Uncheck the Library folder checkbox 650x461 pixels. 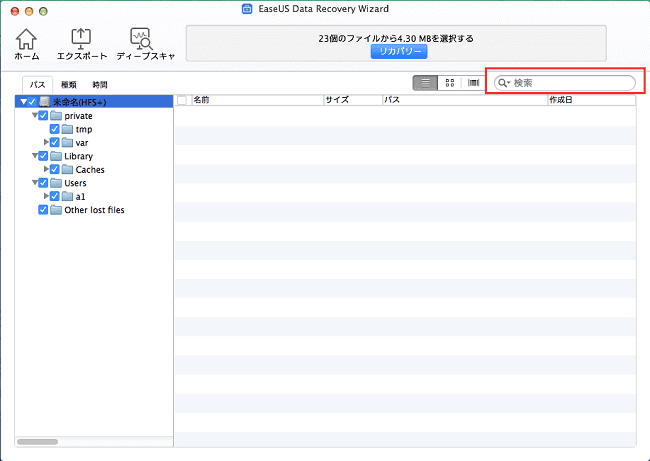tap(43, 156)
